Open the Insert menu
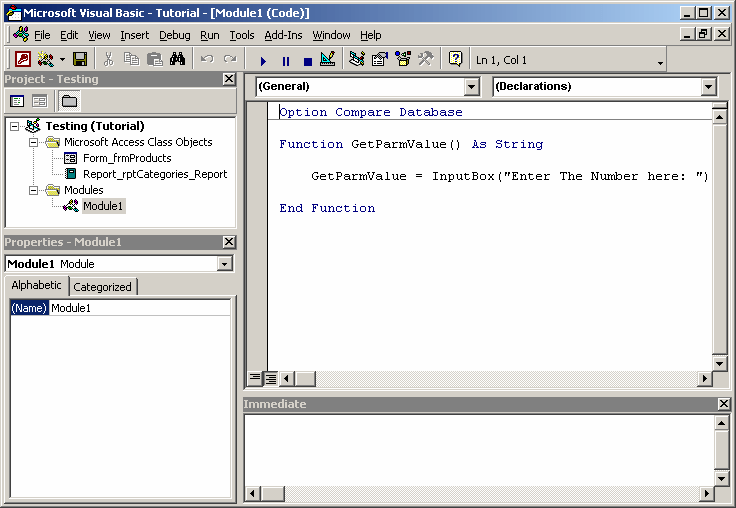The image size is (736, 508). tap(135, 35)
